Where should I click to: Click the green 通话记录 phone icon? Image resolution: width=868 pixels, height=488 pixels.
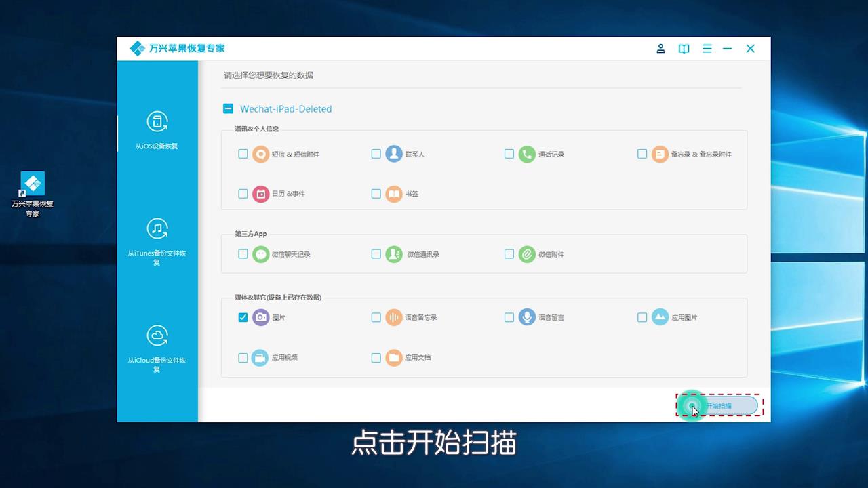(x=528, y=154)
